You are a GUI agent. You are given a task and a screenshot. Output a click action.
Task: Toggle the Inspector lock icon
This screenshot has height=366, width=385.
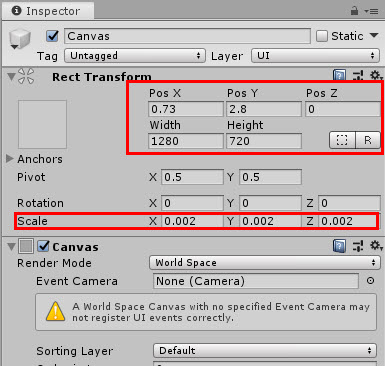(x=354, y=11)
